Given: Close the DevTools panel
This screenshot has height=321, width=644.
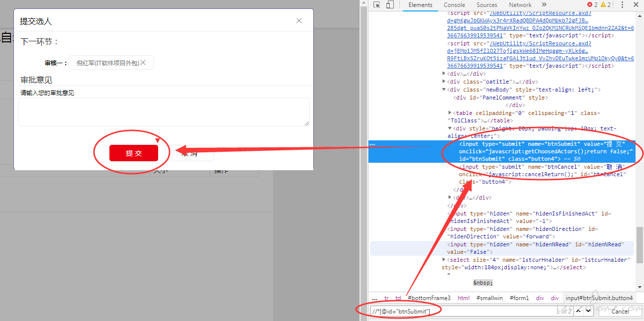Looking at the screenshot, I should pos(636,5).
